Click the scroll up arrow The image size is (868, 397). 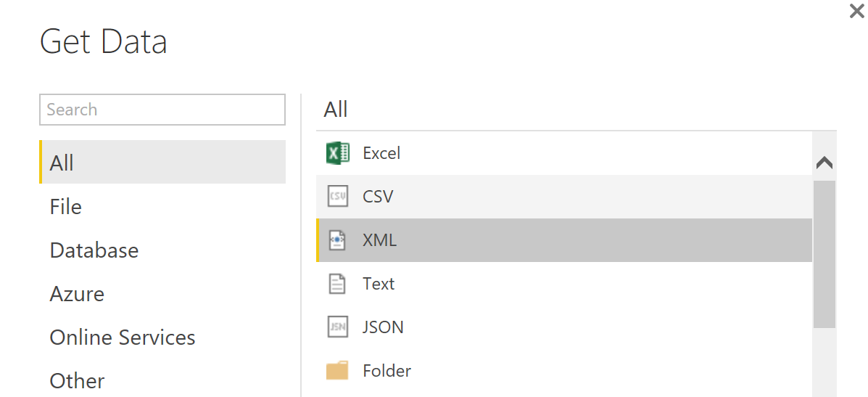click(x=824, y=163)
